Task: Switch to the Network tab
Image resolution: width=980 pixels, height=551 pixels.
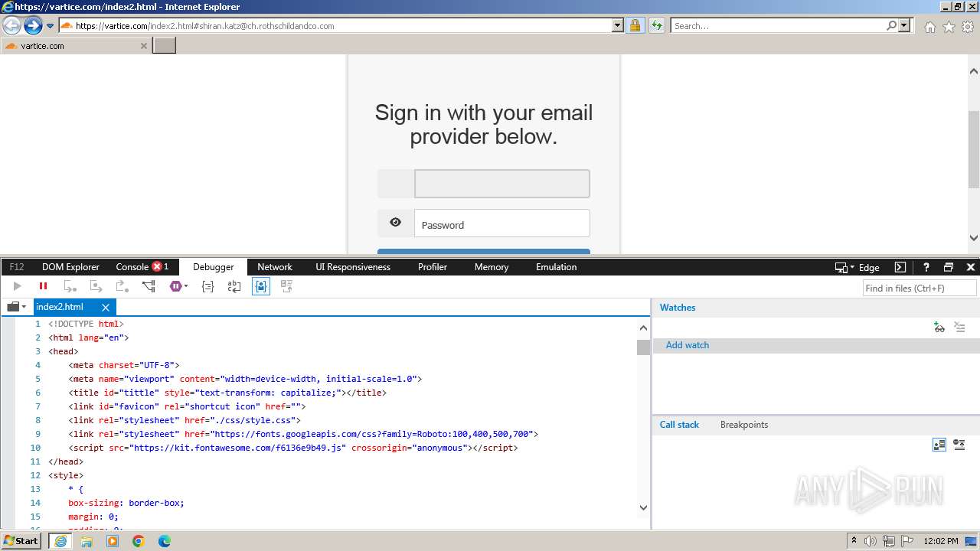Action: click(275, 267)
